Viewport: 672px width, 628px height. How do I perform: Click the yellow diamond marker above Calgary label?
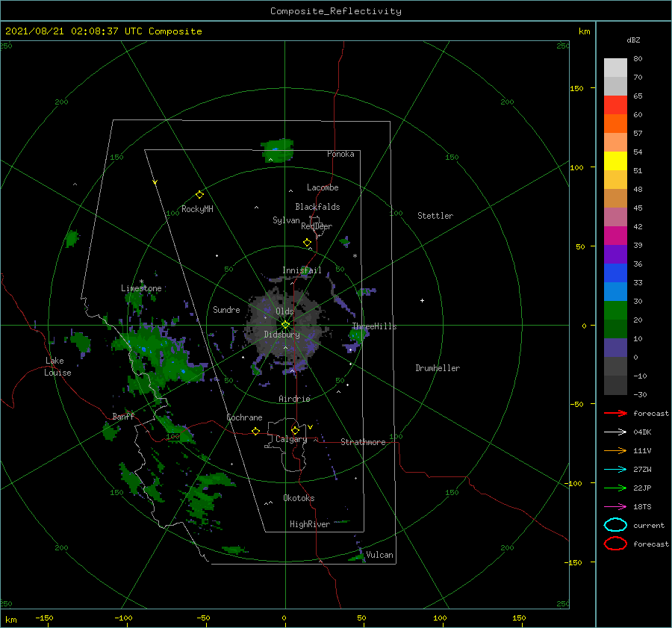coord(295,430)
